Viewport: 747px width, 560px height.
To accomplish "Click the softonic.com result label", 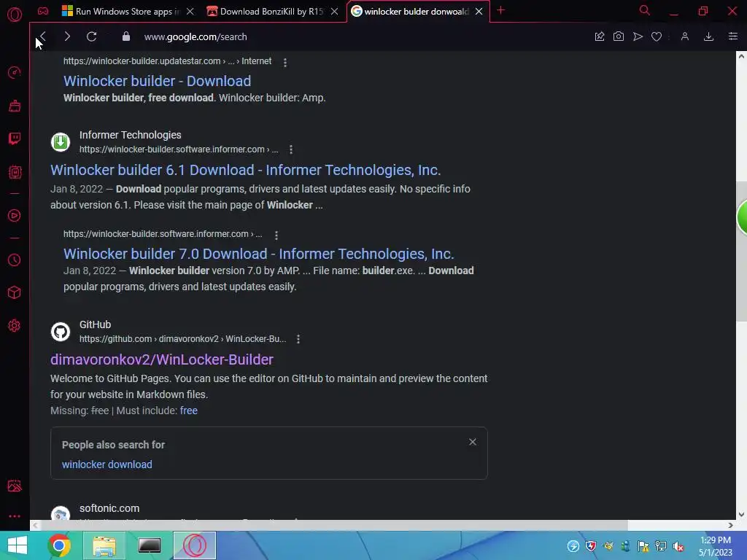I will tap(109, 508).
